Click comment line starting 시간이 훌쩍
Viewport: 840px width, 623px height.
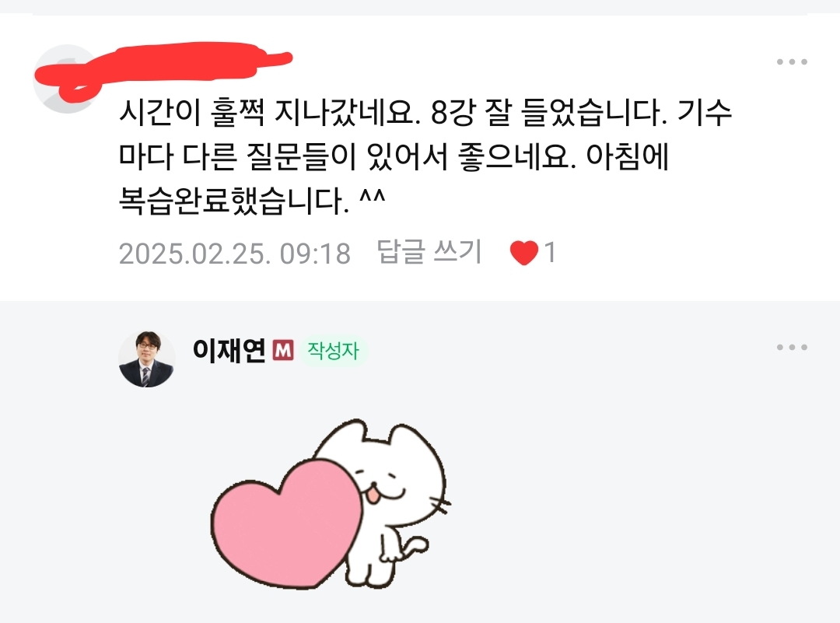coord(425,113)
